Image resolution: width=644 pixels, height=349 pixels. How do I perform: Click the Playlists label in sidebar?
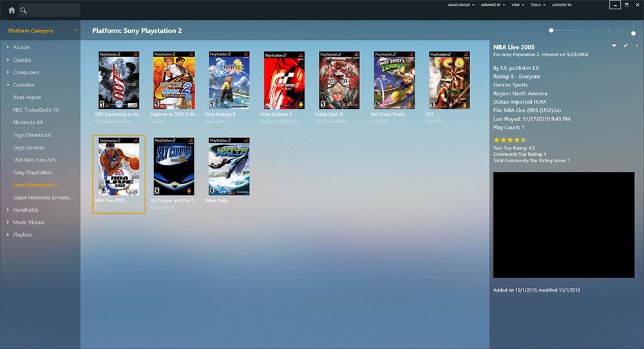22,235
